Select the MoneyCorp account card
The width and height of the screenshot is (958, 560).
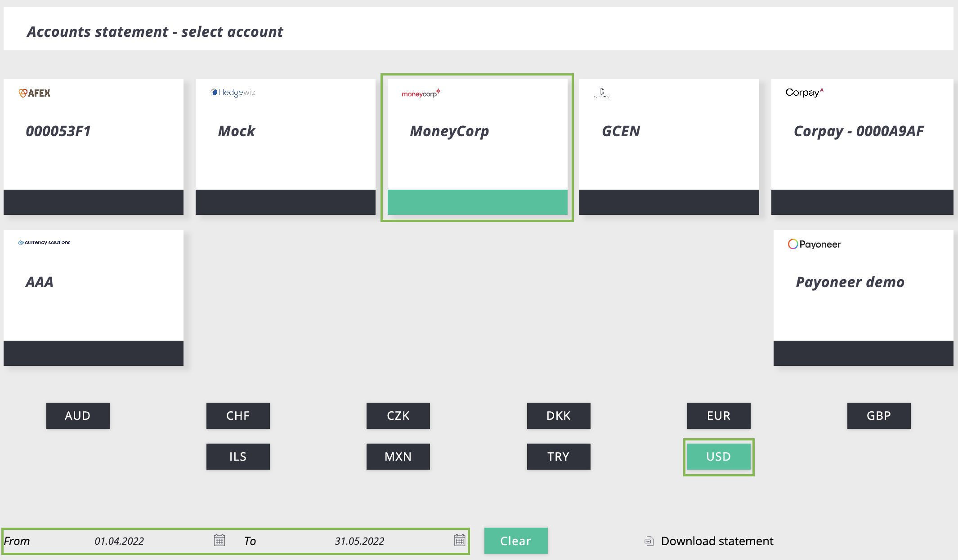(478, 147)
